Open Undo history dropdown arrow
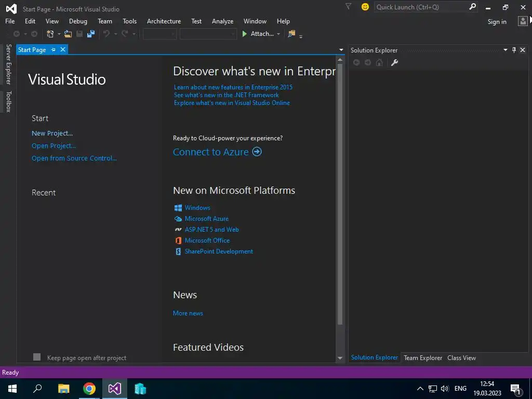 click(116, 34)
